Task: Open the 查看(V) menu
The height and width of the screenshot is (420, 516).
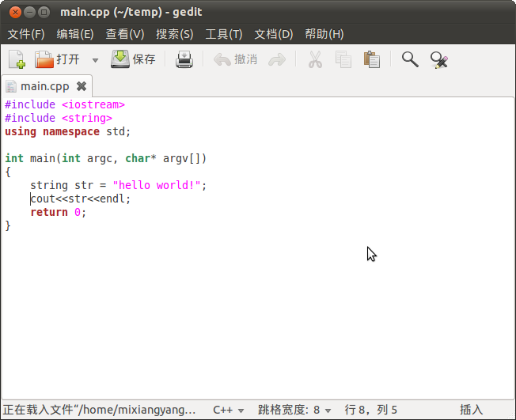Action: click(x=125, y=34)
